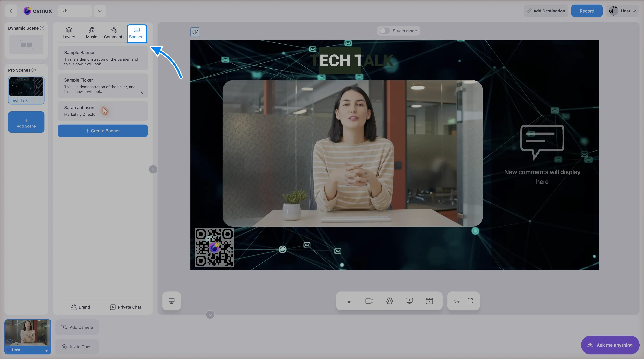Toggle the Host checkmark on the camera tile
The height and width of the screenshot is (359, 644).
click(8, 350)
